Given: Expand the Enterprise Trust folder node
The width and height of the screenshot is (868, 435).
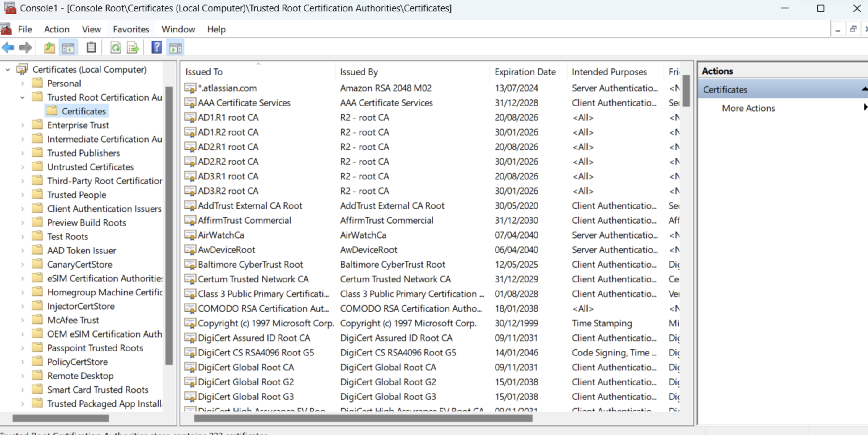Looking at the screenshot, I should point(23,125).
